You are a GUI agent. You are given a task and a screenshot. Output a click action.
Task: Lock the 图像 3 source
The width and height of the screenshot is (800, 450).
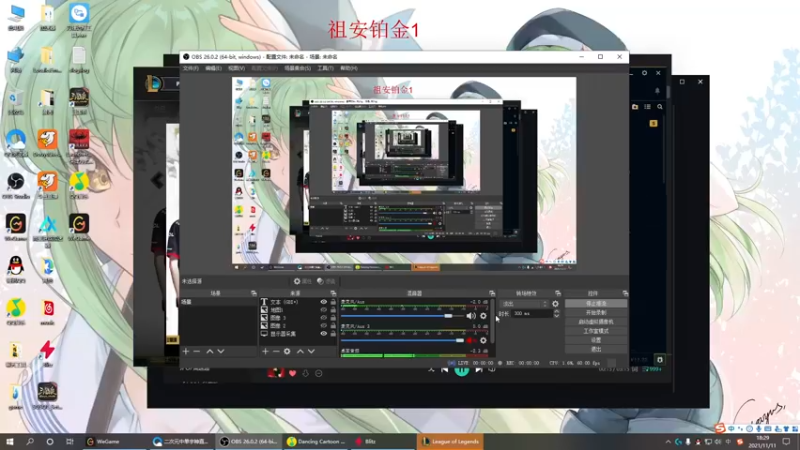point(333,318)
